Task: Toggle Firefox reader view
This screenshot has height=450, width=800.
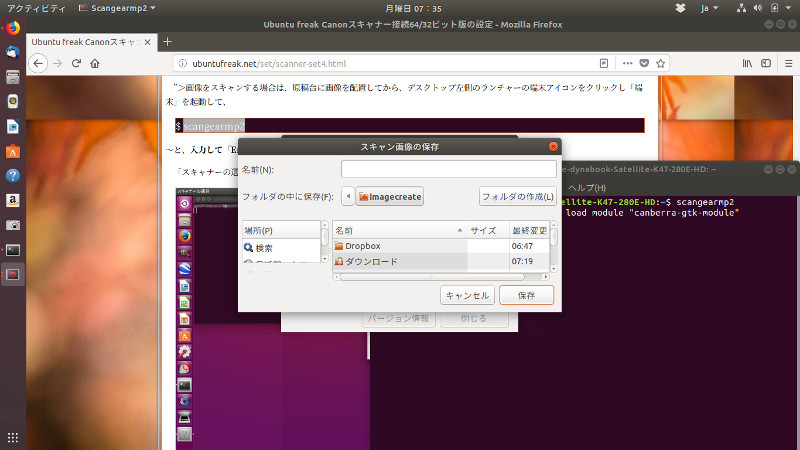Action: click(604, 63)
